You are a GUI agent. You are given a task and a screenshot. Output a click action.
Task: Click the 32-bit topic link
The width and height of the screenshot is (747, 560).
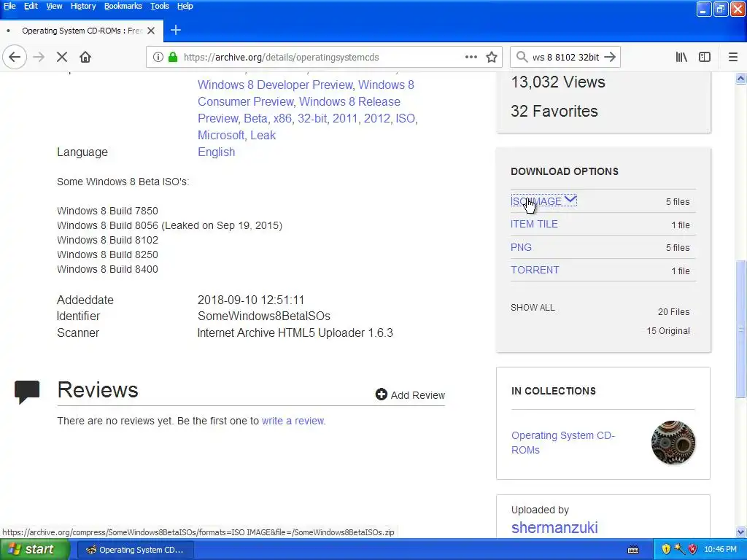click(313, 119)
